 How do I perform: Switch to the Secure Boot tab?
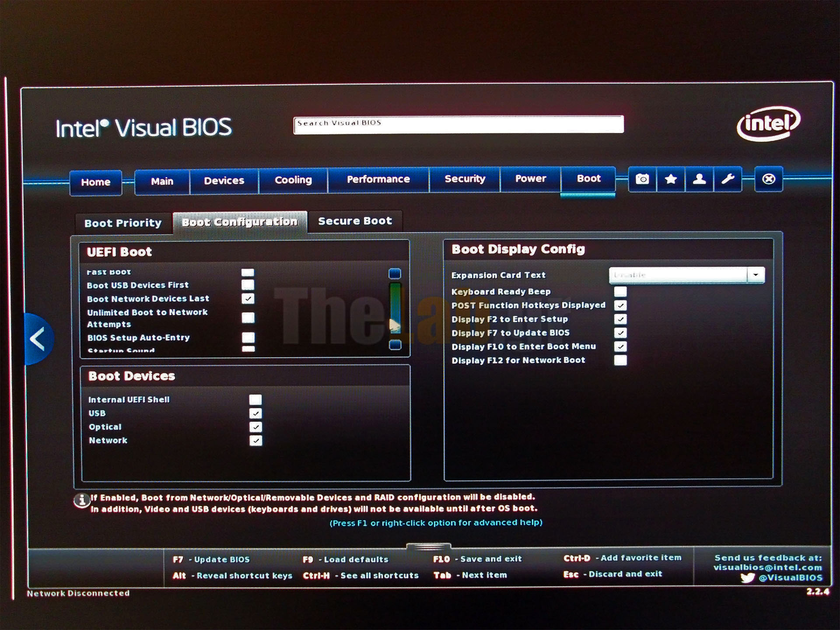click(x=355, y=221)
